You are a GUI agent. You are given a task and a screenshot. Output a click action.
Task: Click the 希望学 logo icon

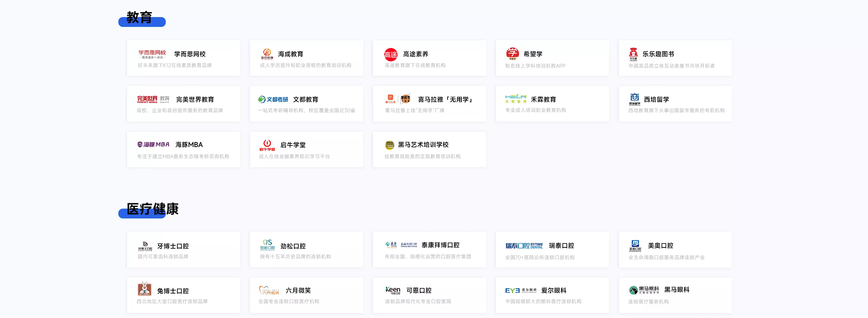[512, 54]
